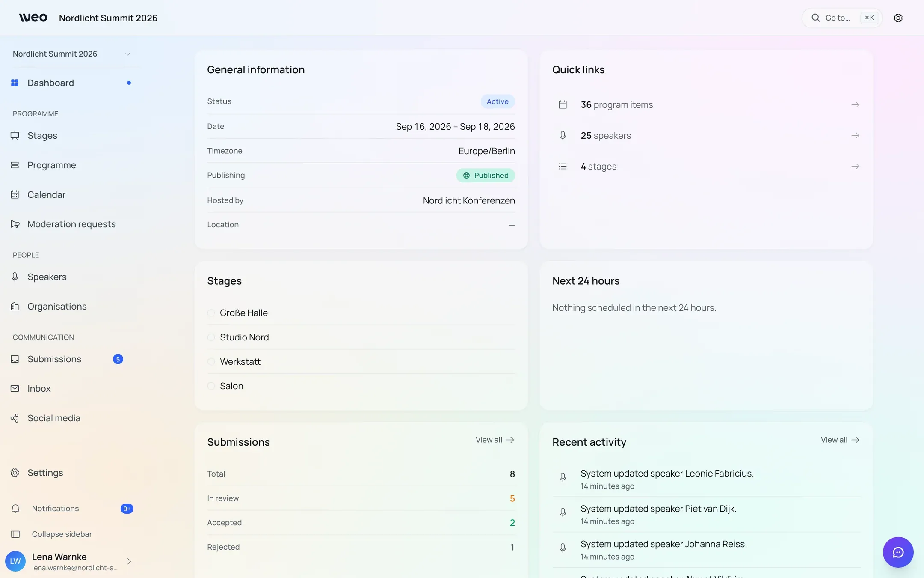Click the Active status badge
Screen dimensions: 924x578
coord(498,101)
